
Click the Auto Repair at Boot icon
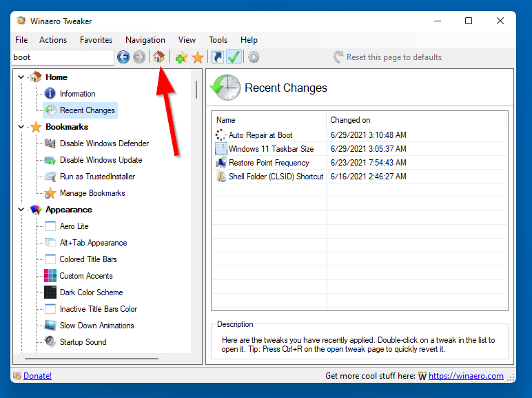[x=221, y=135]
